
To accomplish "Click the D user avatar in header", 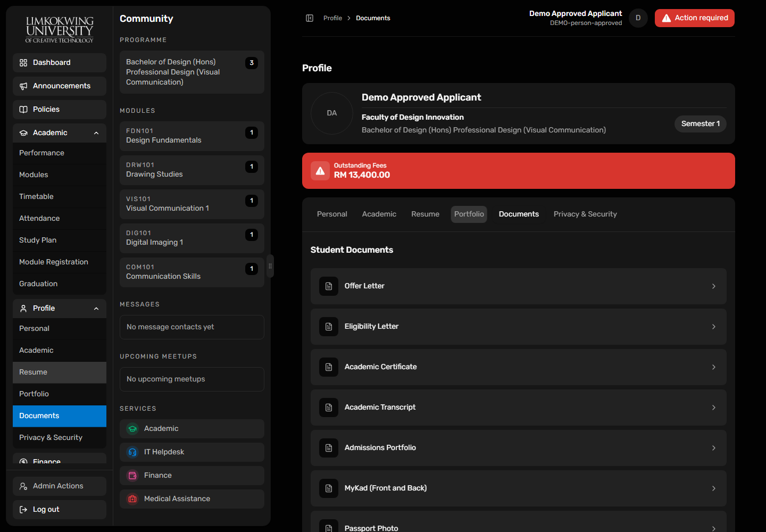I will click(x=638, y=18).
